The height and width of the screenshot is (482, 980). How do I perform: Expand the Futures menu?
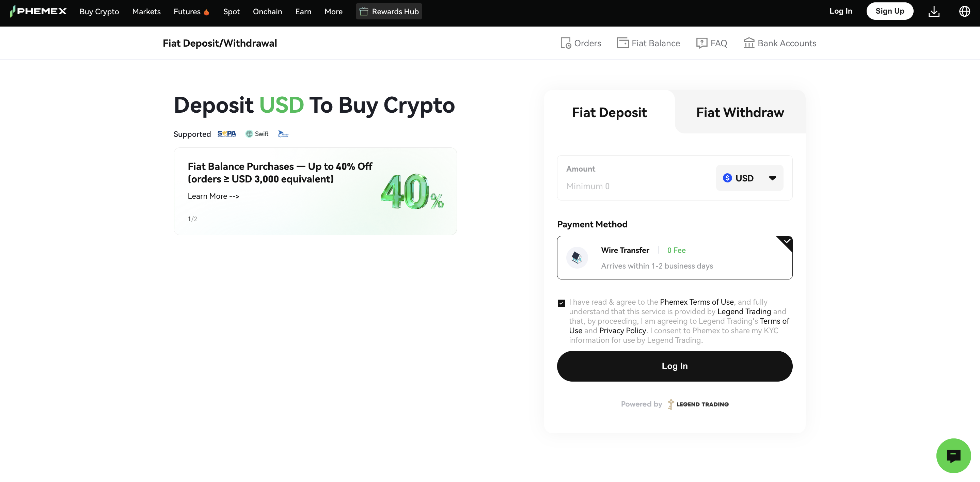click(191, 12)
